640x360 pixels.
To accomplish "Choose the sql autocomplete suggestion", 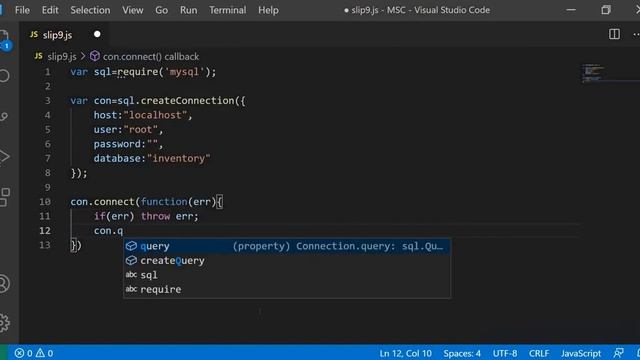I will (x=287, y=275).
